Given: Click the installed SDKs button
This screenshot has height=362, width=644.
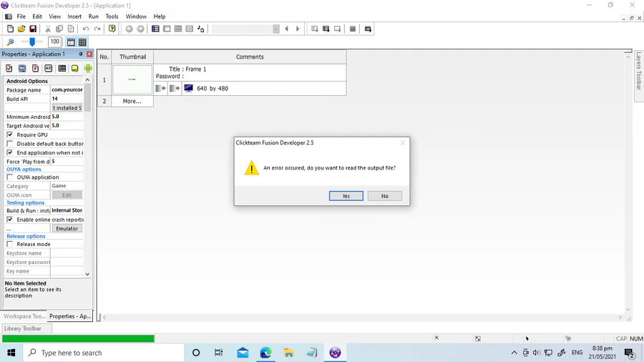Looking at the screenshot, I should point(67,108).
